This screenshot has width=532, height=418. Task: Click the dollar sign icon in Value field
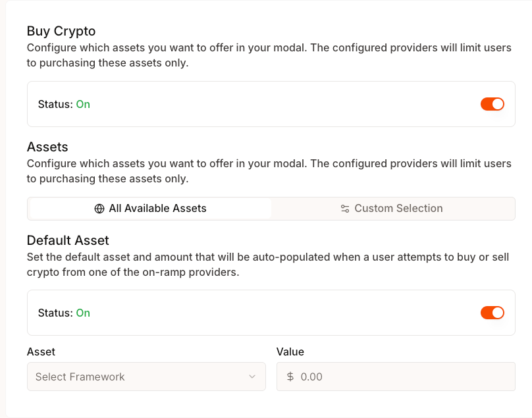tap(289, 377)
